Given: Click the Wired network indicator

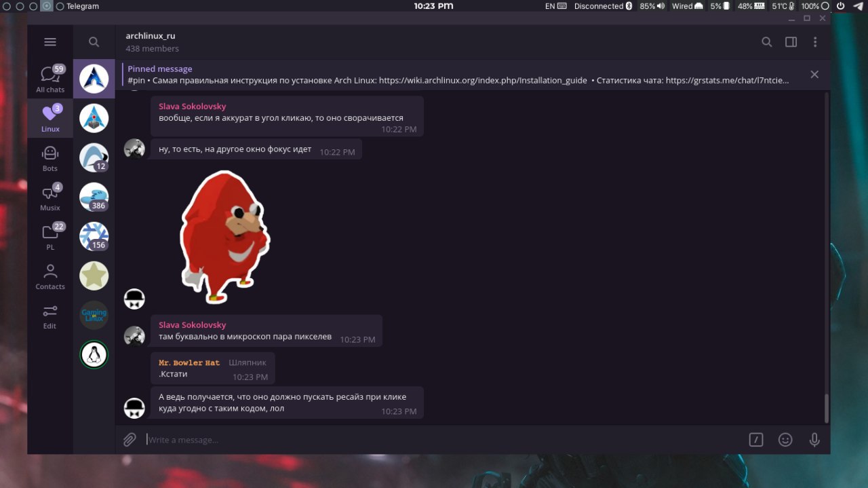Looking at the screenshot, I should [687, 6].
